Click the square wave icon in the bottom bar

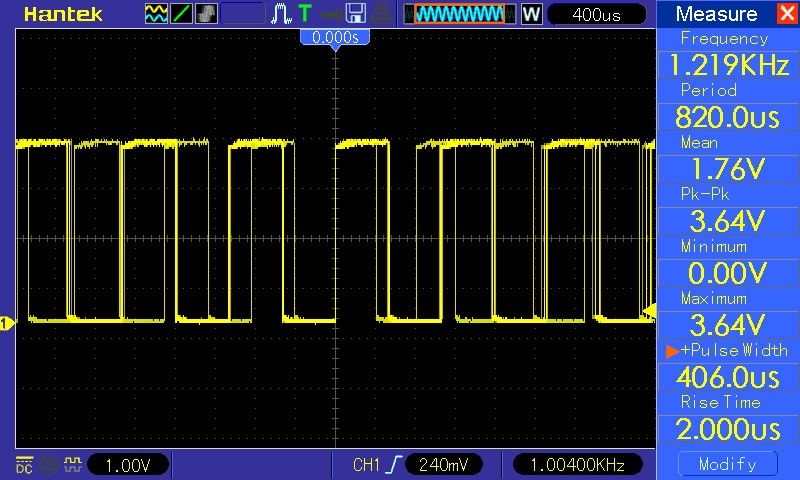pyautogui.click(x=70, y=464)
